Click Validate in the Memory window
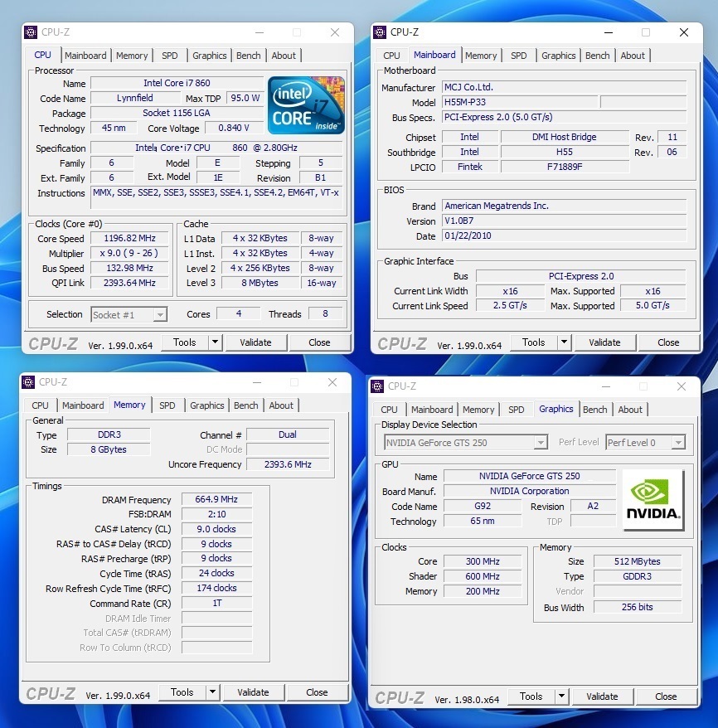The image size is (718, 728). (x=253, y=692)
